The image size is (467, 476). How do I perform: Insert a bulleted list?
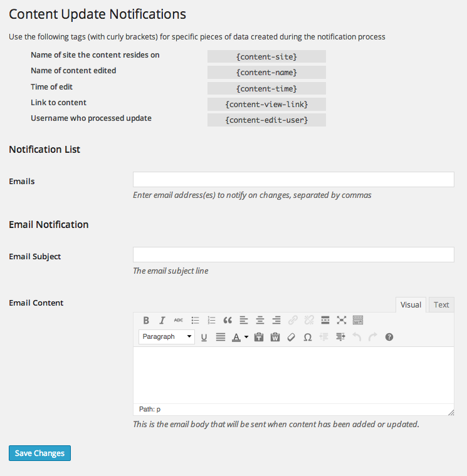pyautogui.click(x=195, y=320)
